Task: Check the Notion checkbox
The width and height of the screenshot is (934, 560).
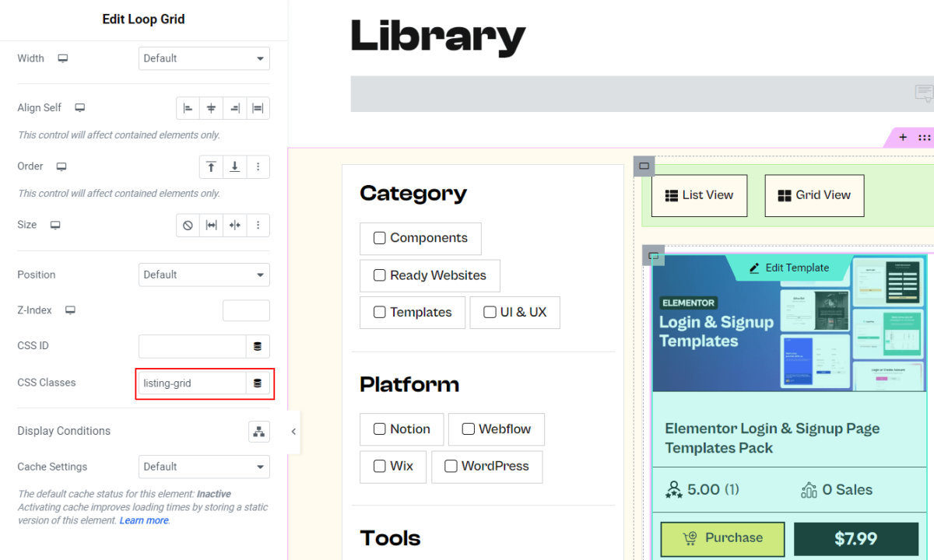Action: (379, 429)
